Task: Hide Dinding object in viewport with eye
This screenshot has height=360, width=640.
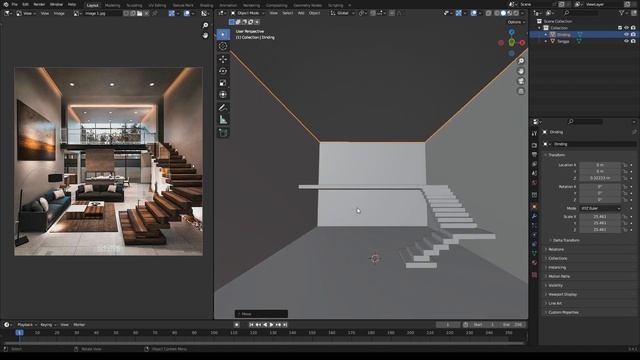Action: 626,35
